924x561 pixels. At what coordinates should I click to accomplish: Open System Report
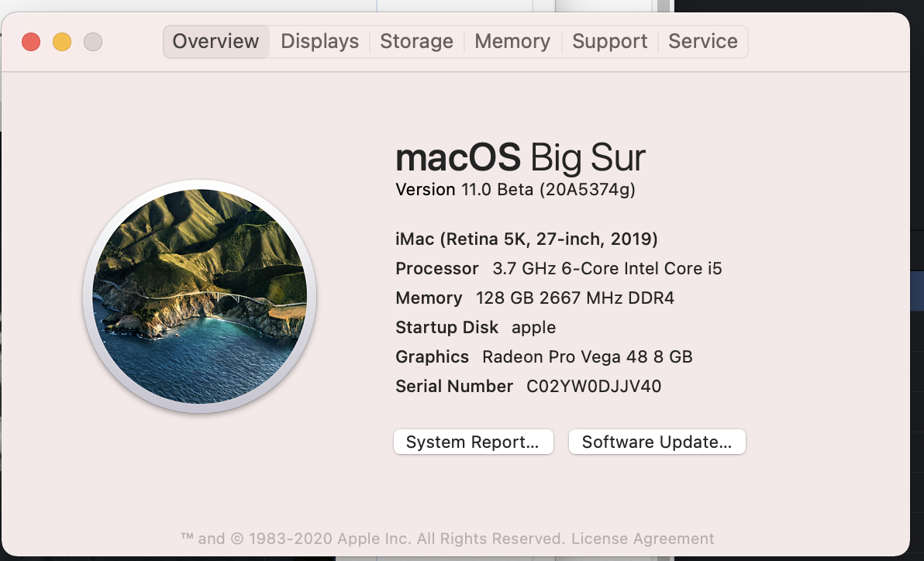click(x=473, y=442)
